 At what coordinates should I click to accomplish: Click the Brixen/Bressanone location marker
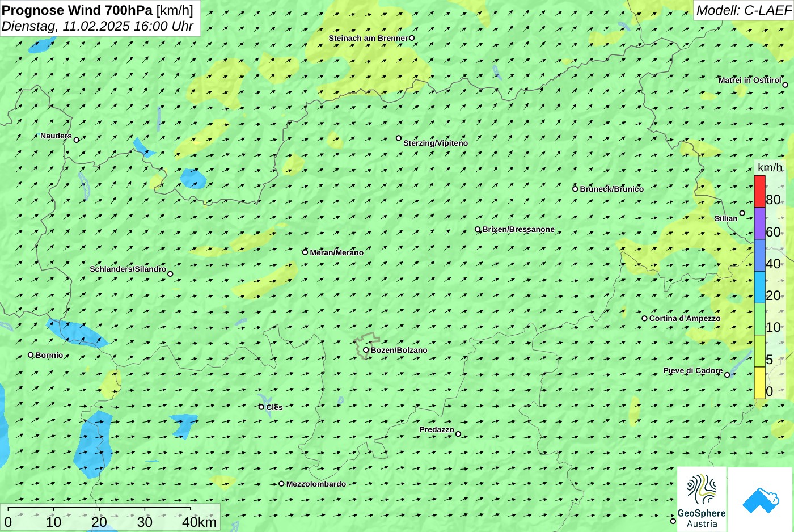[x=478, y=230]
